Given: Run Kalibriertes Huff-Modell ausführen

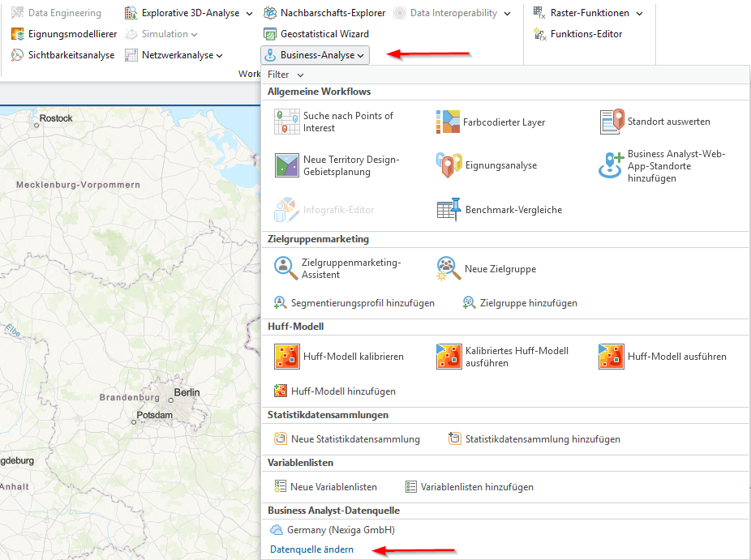Looking at the screenshot, I should pyautogui.click(x=502, y=357).
